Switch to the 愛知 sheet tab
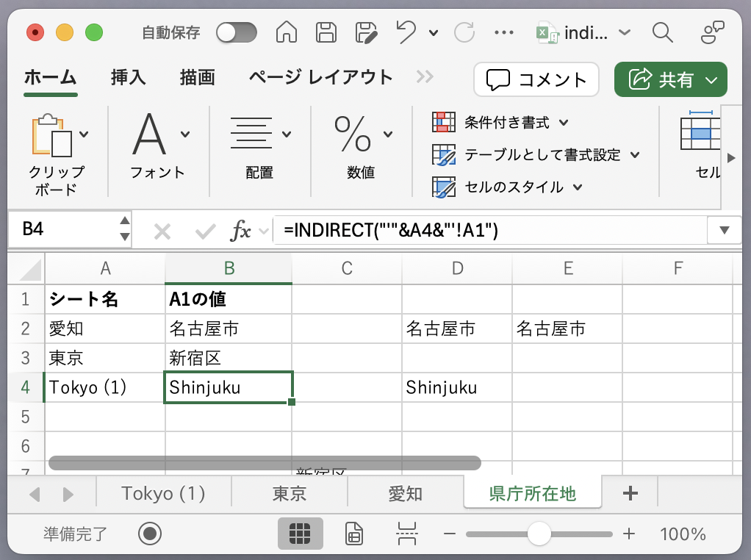The image size is (751, 560). 405,494
